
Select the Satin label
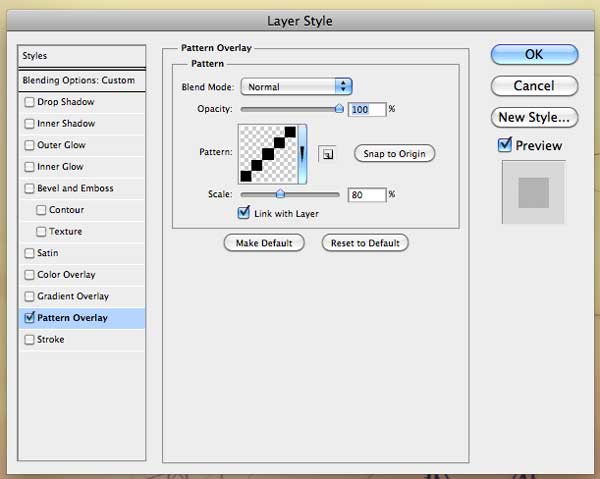point(47,253)
